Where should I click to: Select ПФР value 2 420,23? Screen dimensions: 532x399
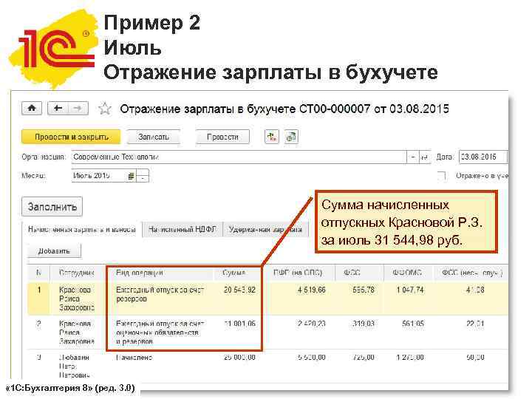click(x=312, y=324)
